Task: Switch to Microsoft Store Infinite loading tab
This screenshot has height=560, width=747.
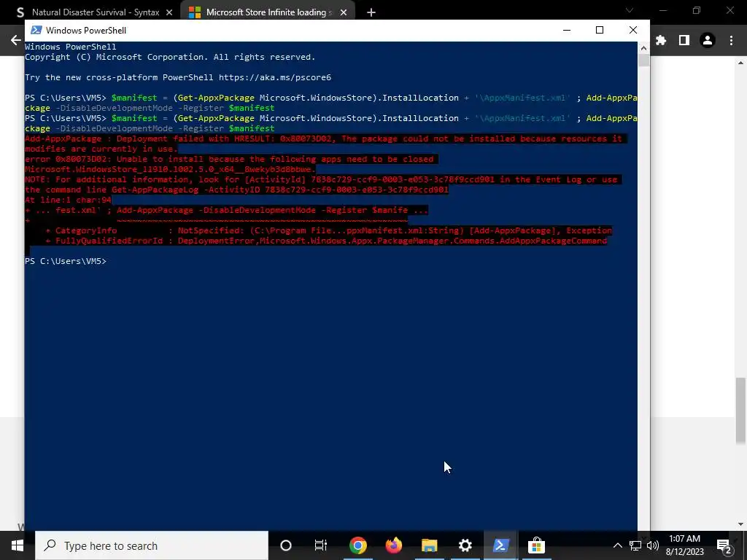Action: 267,12
